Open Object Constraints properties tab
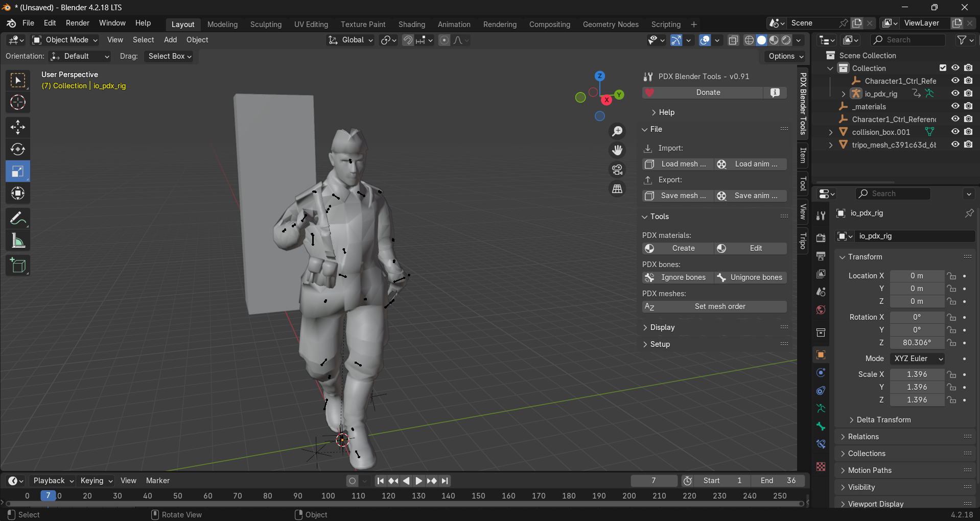The image size is (980, 521). click(x=821, y=391)
